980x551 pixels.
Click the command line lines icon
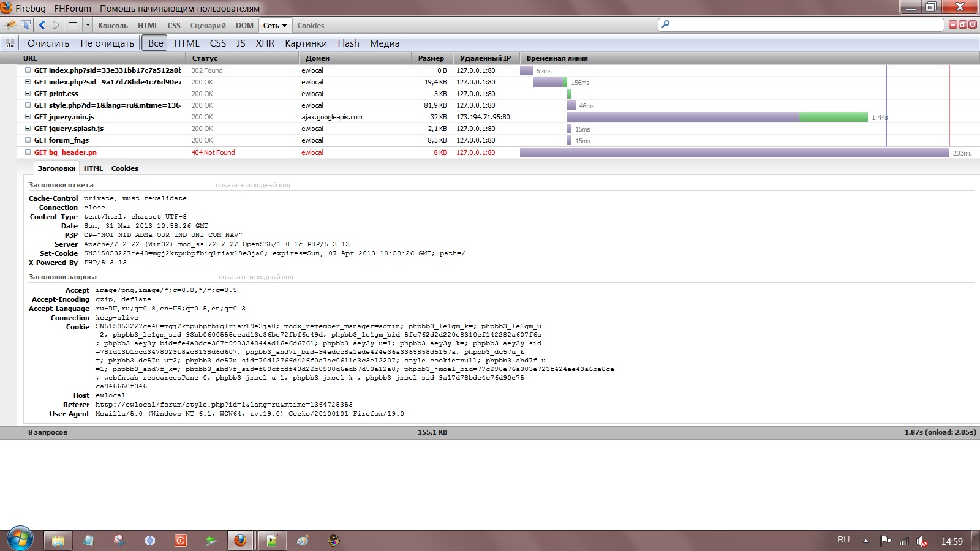[72, 25]
